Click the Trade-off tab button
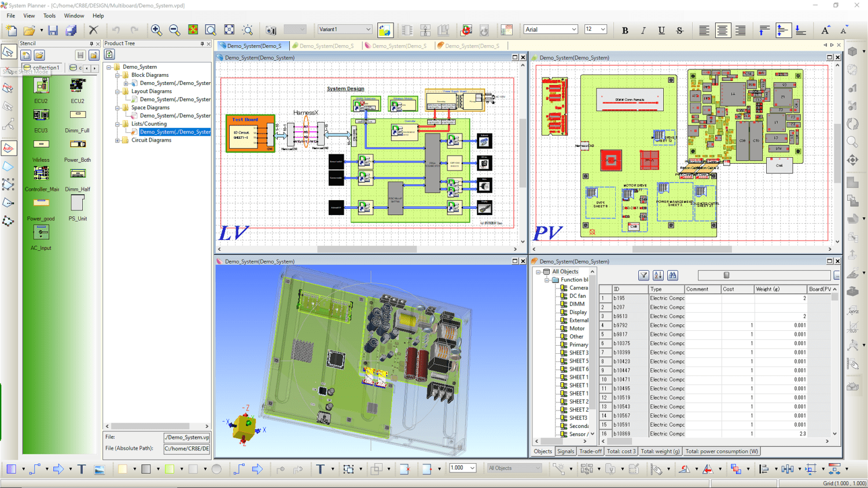 click(590, 452)
